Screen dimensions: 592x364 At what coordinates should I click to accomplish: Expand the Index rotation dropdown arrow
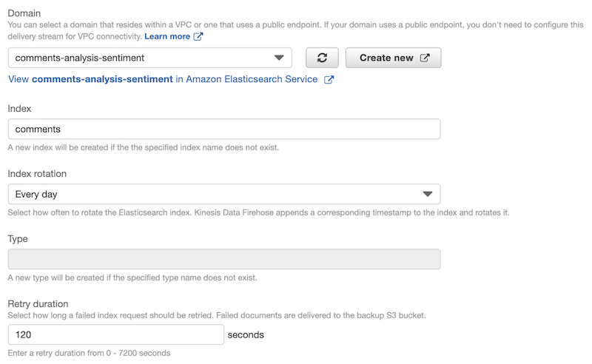[x=427, y=194]
